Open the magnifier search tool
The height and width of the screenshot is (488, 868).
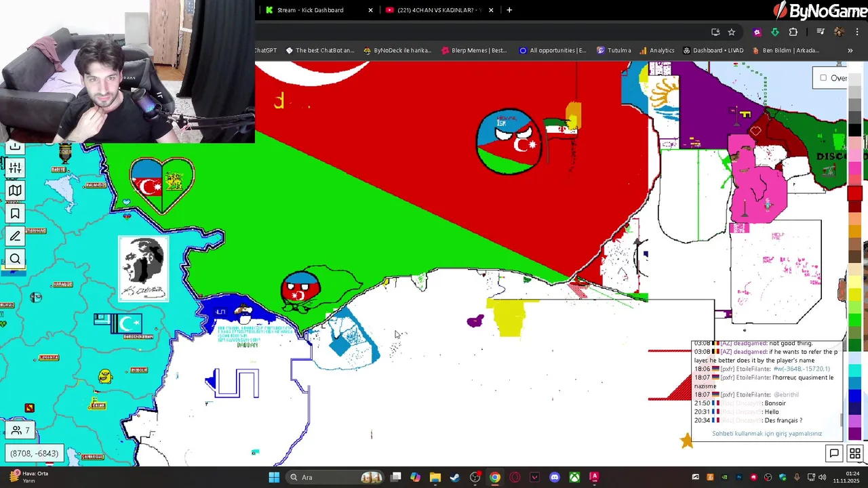pyautogui.click(x=15, y=259)
